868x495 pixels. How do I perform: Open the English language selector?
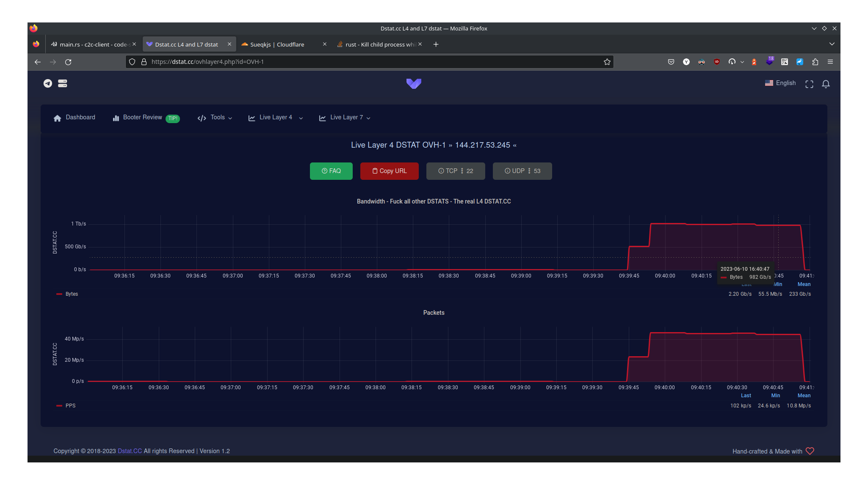coord(780,83)
